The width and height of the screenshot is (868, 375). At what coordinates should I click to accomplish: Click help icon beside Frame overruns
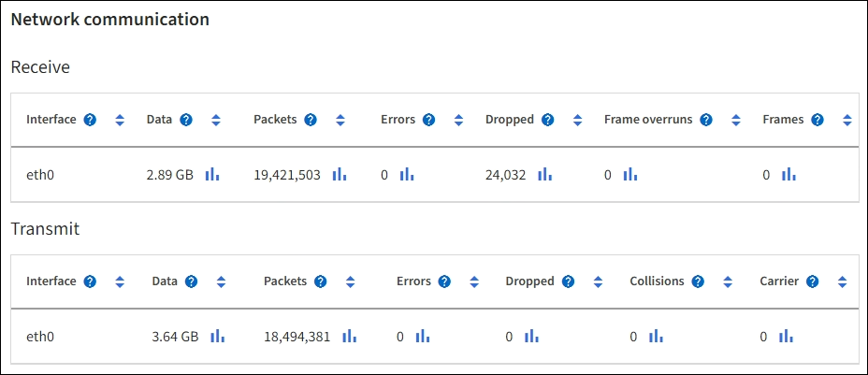coord(706,120)
